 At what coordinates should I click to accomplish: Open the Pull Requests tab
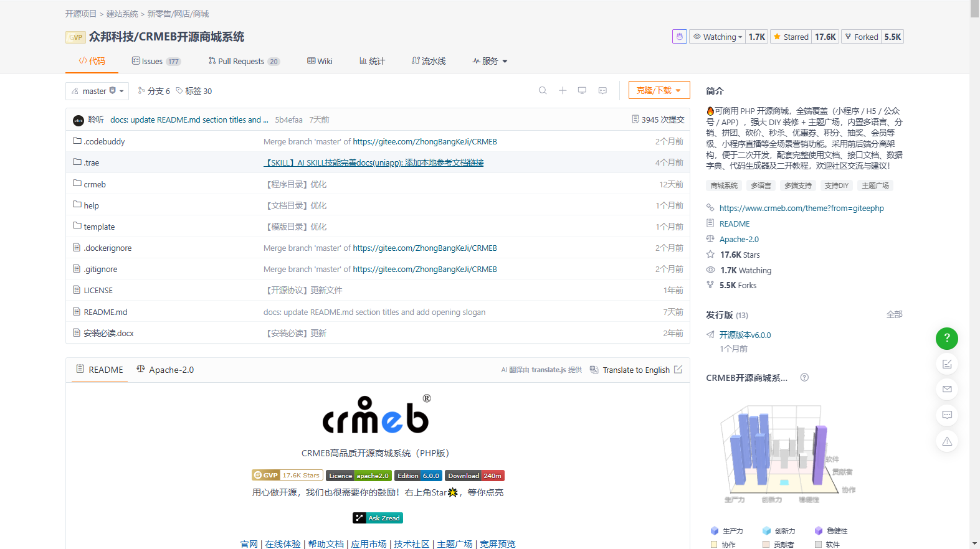(x=244, y=61)
